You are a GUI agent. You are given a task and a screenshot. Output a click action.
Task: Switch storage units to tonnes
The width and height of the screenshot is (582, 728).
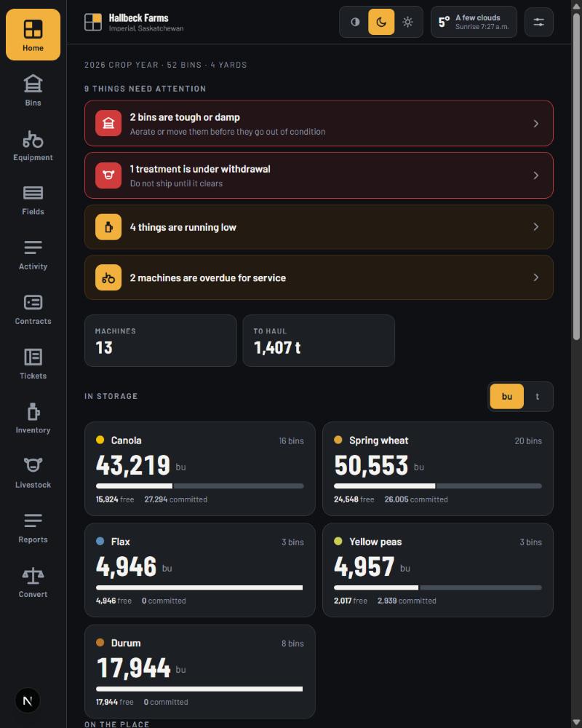[538, 397]
